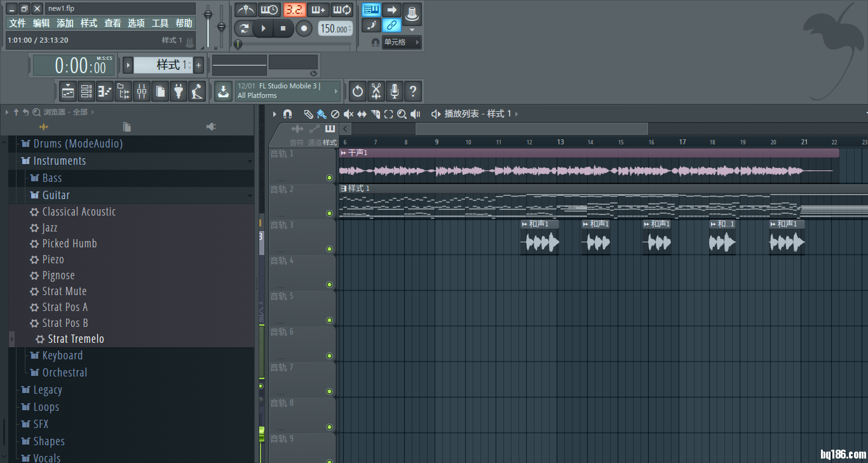Toggle the metronome icon
The width and height of the screenshot is (868, 463).
tap(245, 10)
